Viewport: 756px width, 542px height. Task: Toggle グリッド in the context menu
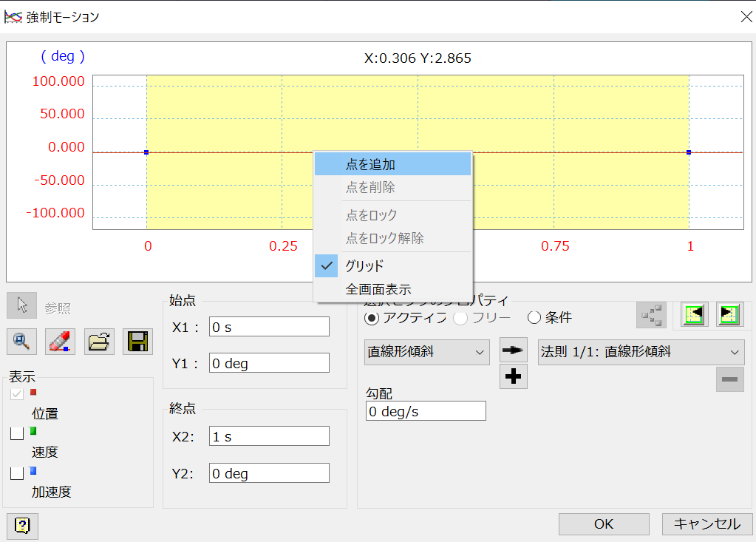pos(392,265)
